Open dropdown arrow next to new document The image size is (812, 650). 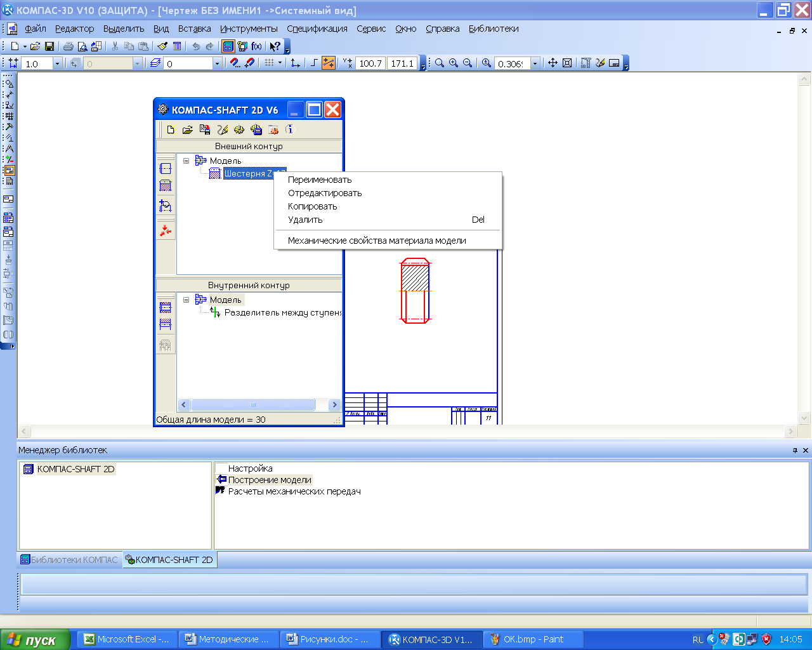pyautogui.click(x=25, y=46)
